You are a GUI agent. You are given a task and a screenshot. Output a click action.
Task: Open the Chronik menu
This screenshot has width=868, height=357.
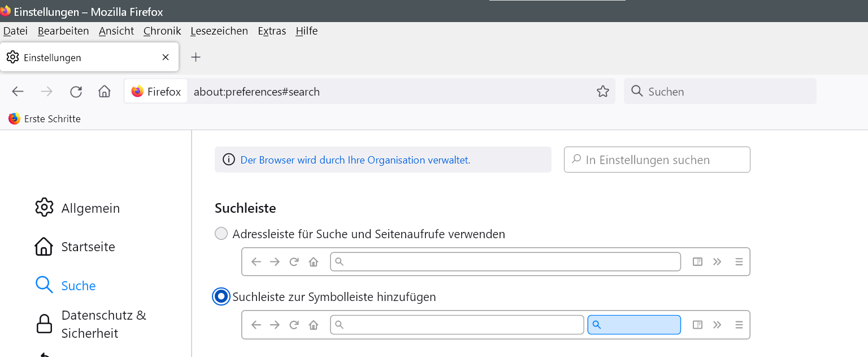pyautogui.click(x=162, y=31)
